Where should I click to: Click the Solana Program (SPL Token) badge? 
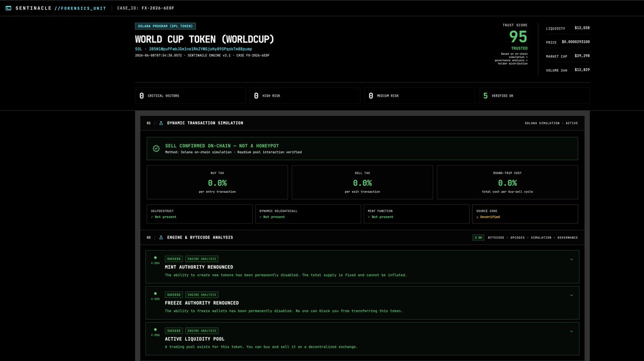pyautogui.click(x=165, y=26)
